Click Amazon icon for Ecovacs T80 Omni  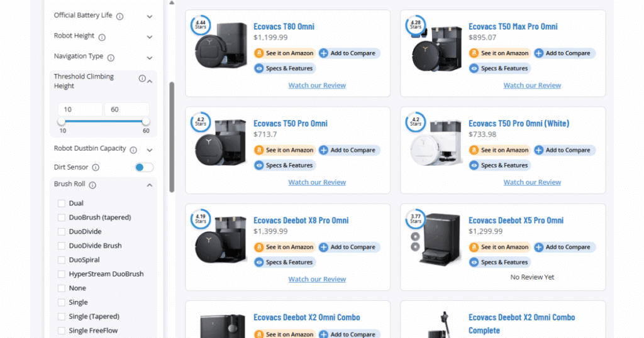[x=258, y=53]
